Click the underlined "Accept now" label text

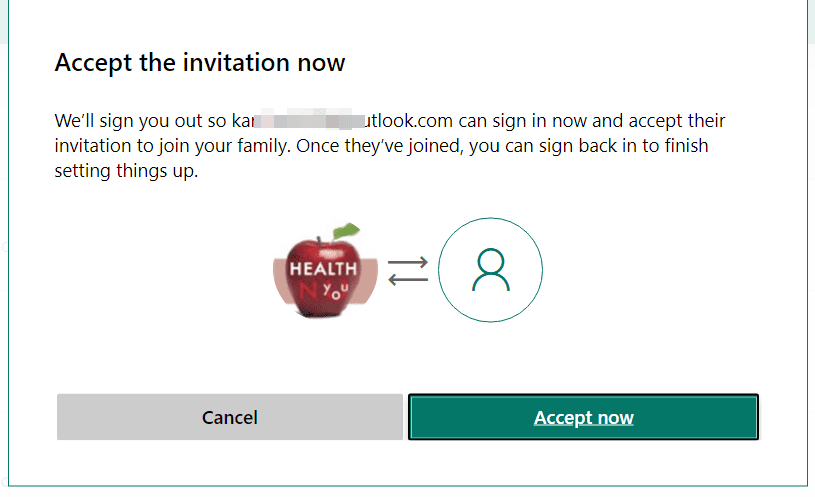coord(583,417)
